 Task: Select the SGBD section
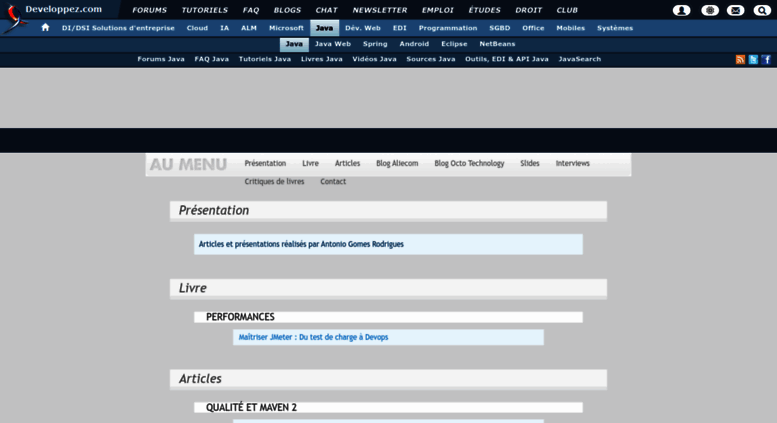(x=500, y=28)
